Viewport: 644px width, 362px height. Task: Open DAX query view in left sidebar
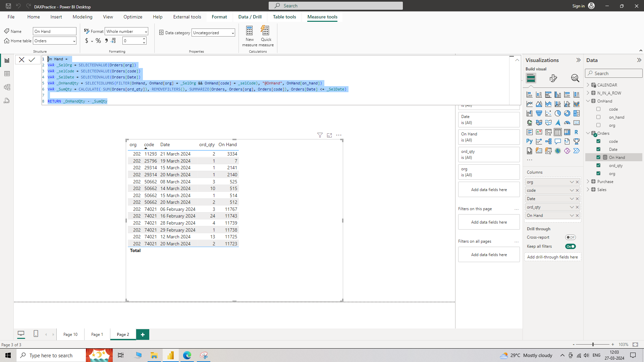click(7, 101)
